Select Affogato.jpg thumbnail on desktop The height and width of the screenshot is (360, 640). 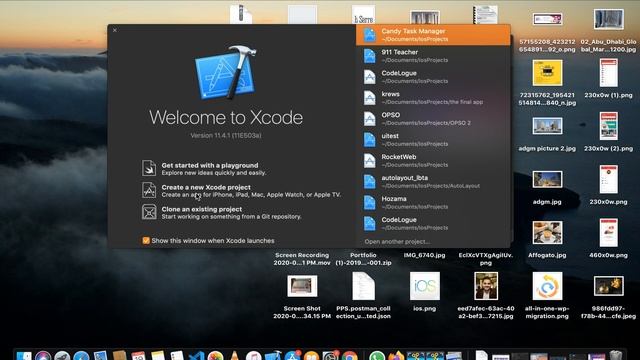coord(547,232)
